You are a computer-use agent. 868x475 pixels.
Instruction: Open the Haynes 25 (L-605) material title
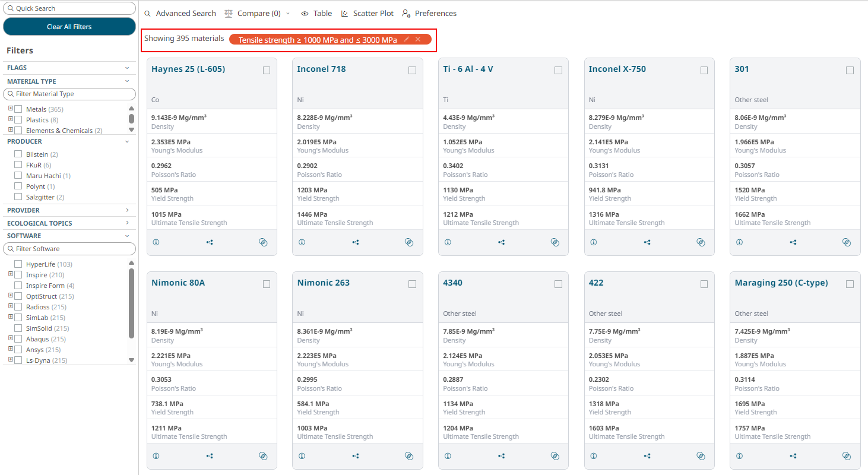coord(188,69)
